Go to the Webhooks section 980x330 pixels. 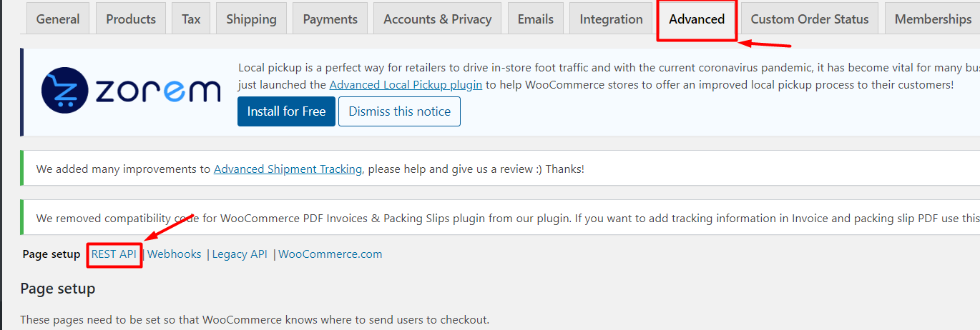click(175, 254)
